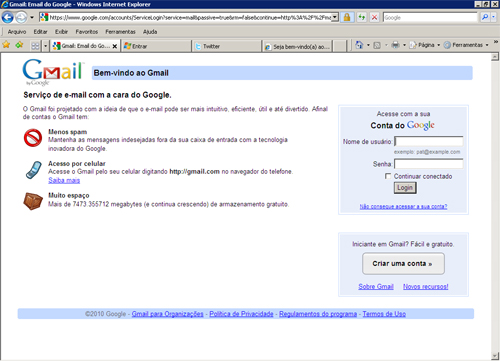Open Gmail para Organizações footer link
The image size is (500, 361).
167,314
